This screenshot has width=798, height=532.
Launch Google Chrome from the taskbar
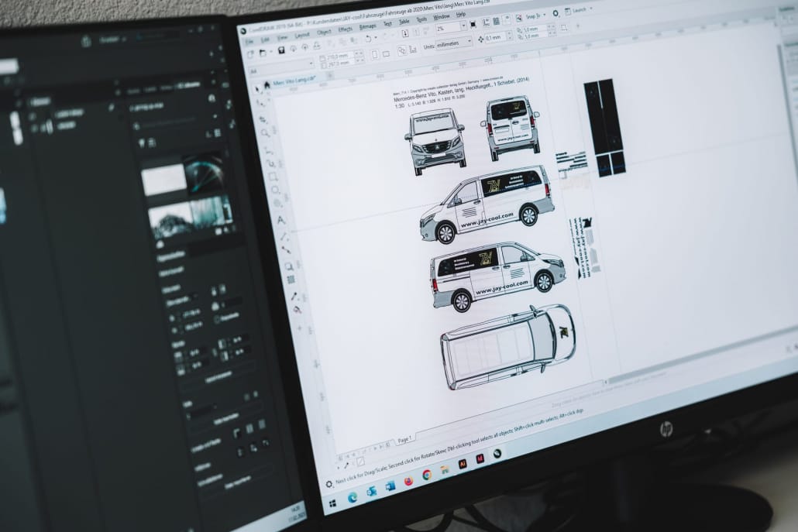427,475
